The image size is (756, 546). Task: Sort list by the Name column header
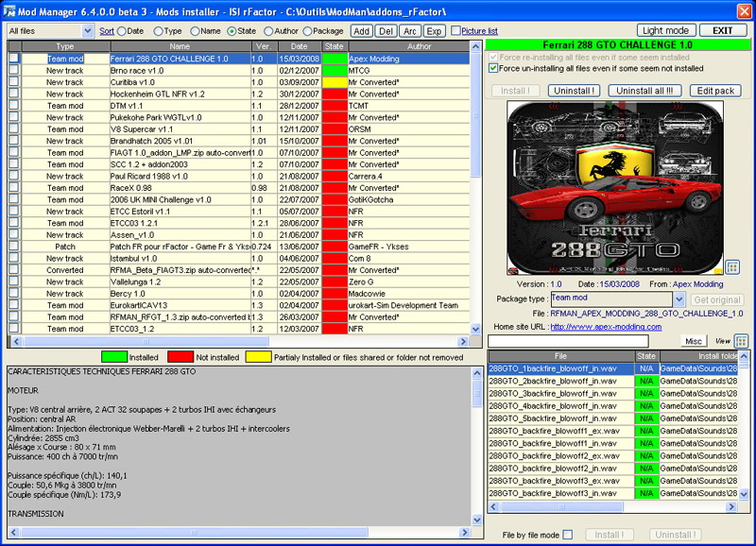click(180, 45)
